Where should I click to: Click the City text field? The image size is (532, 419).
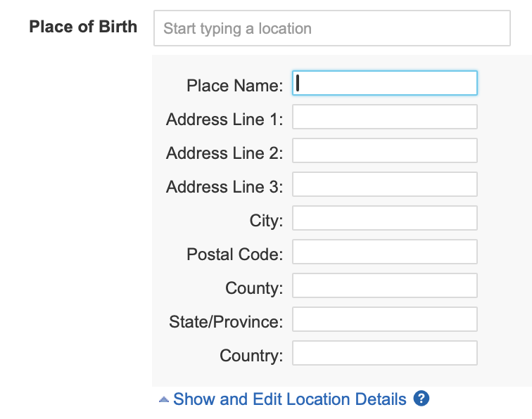coord(385,218)
